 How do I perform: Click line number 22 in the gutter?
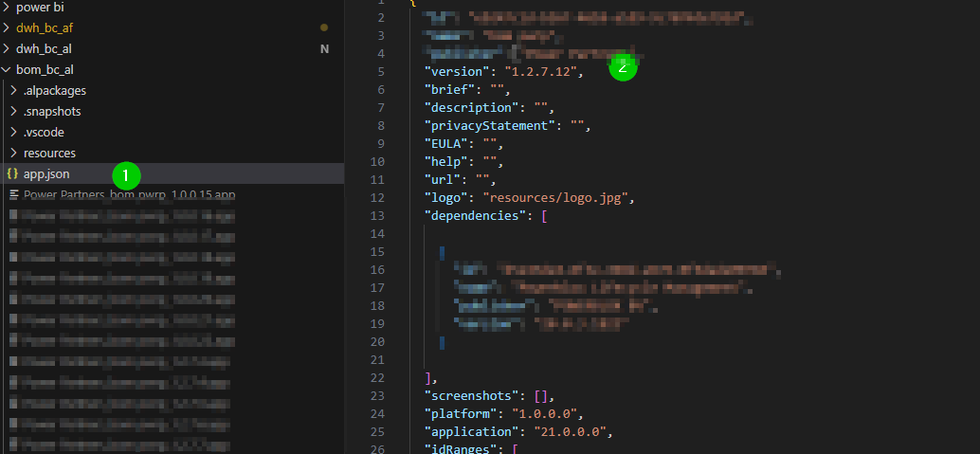click(377, 378)
